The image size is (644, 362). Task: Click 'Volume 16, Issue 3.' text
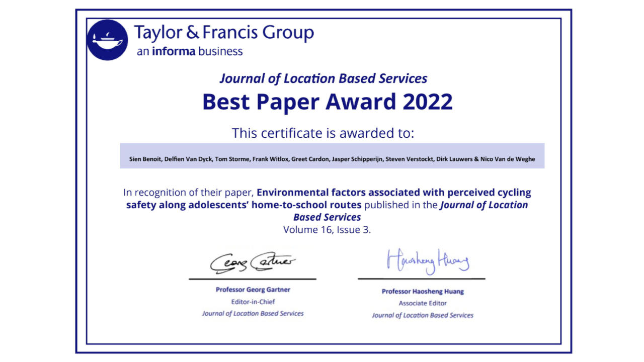point(327,230)
